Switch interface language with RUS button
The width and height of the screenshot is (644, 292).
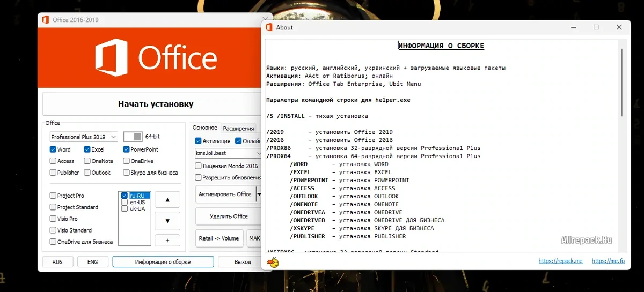pyautogui.click(x=57, y=262)
